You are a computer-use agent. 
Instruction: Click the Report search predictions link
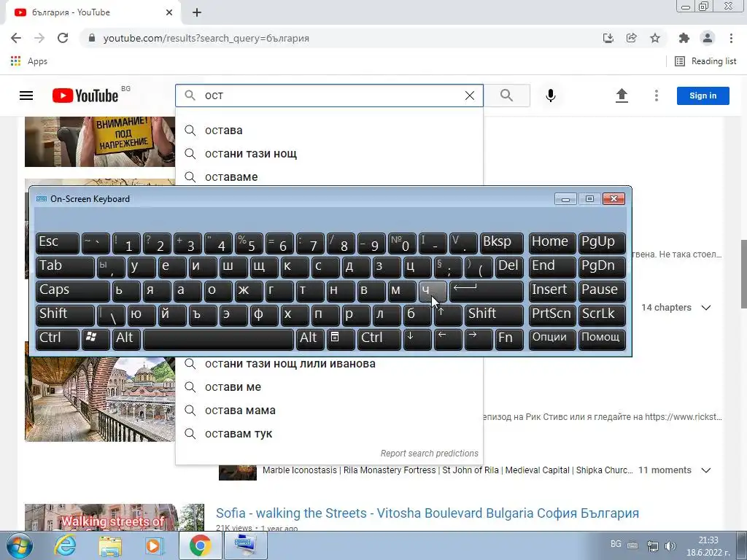tap(429, 454)
